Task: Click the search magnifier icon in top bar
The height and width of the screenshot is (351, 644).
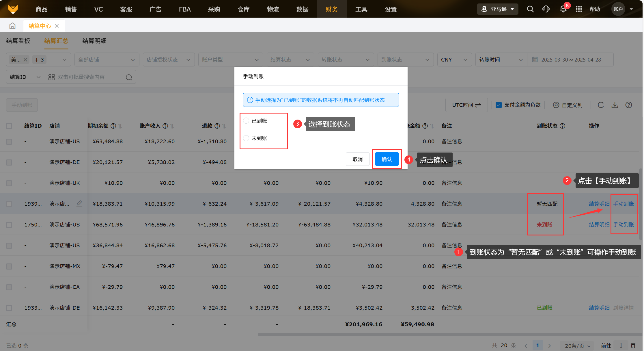Action: pos(530,9)
